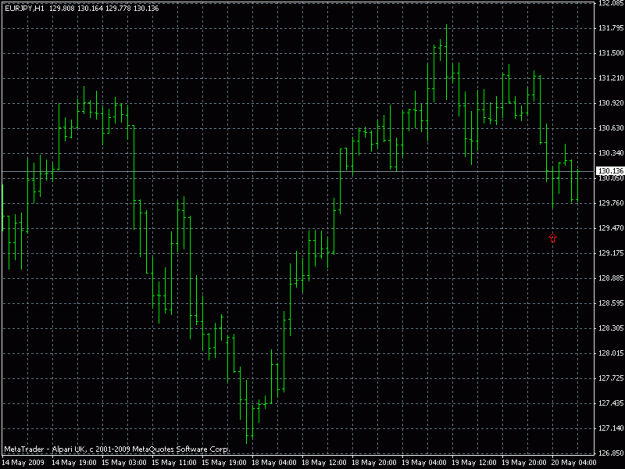The height and width of the screenshot is (469, 625).
Task: Click the red up arrow marker on chart
Action: click(x=552, y=238)
